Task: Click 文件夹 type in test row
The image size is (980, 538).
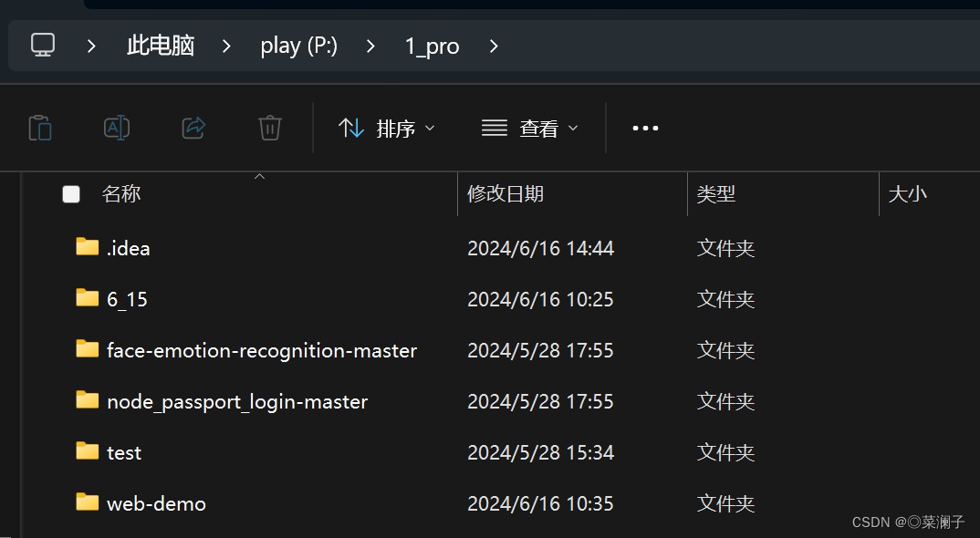Action: click(x=725, y=452)
